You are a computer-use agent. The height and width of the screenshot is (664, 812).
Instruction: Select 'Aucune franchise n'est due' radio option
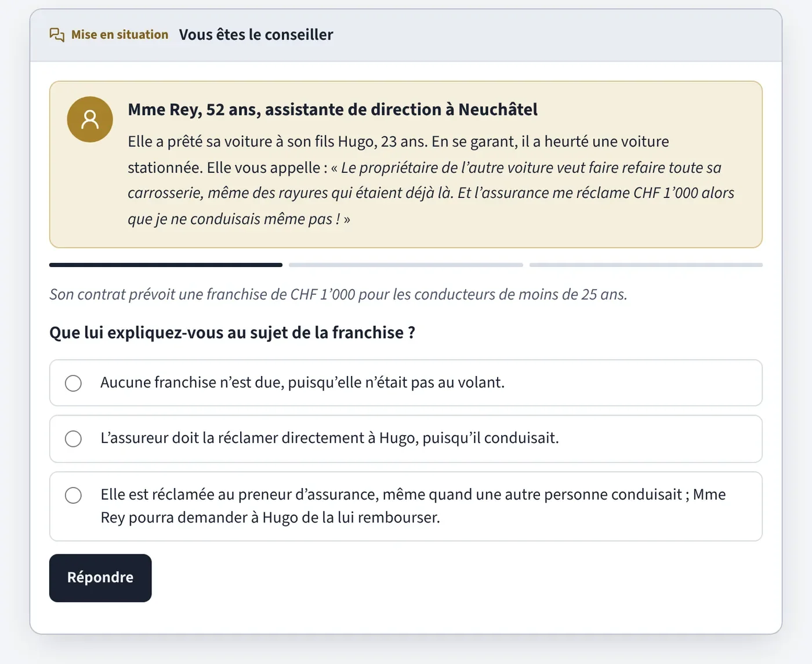click(x=73, y=383)
